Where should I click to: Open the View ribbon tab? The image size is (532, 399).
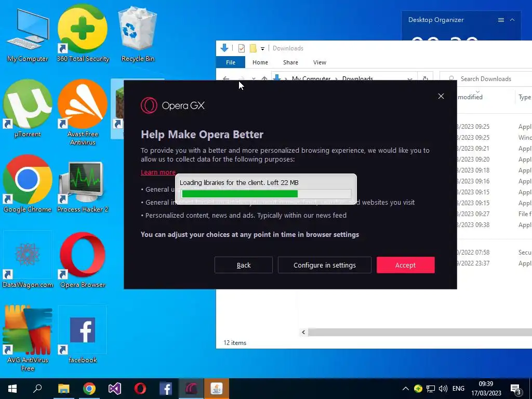point(320,62)
